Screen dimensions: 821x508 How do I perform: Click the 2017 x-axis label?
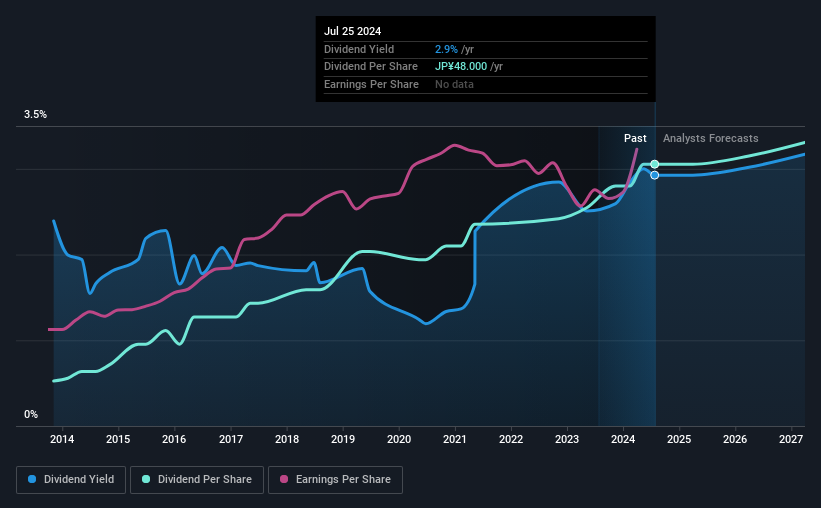coord(230,439)
